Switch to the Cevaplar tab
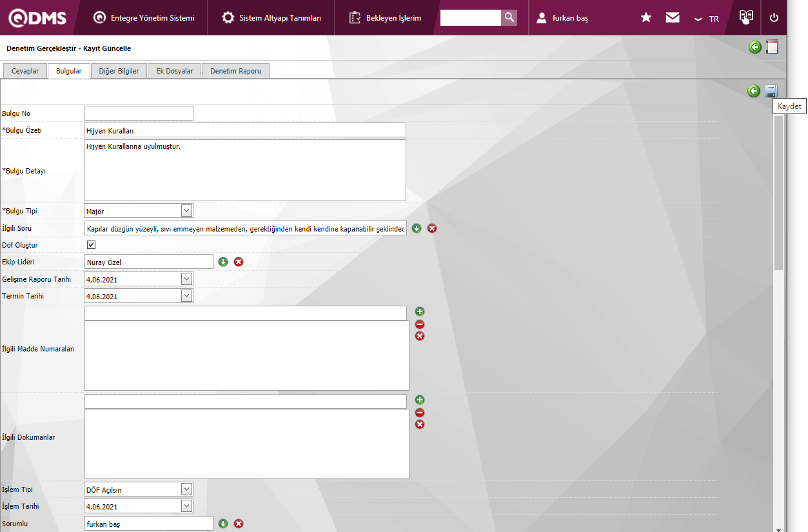 click(x=25, y=71)
